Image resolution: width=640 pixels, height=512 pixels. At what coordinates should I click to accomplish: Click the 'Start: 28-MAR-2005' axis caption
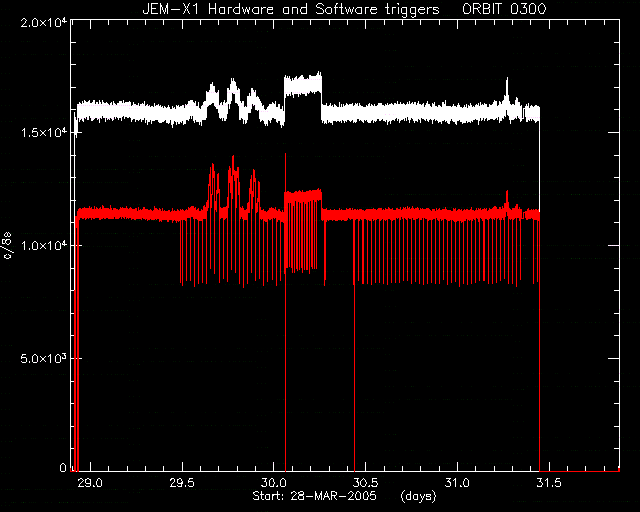(314, 496)
